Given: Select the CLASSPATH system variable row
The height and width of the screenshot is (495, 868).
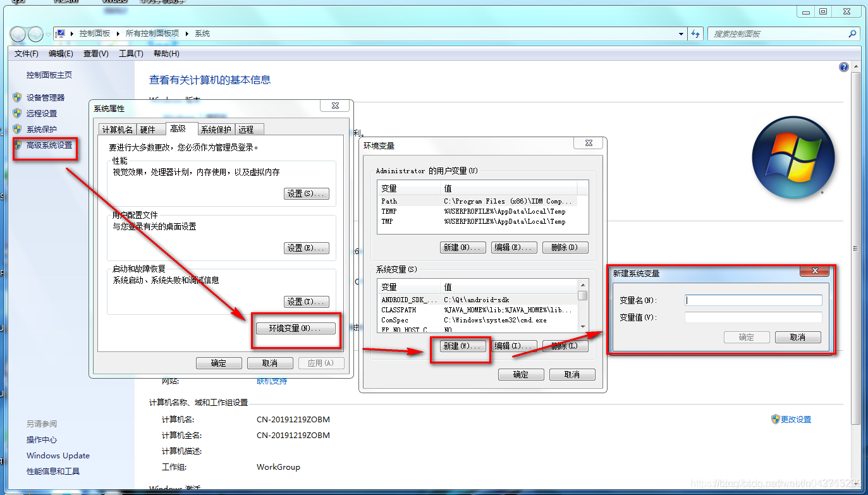Looking at the screenshot, I should pyautogui.click(x=477, y=310).
